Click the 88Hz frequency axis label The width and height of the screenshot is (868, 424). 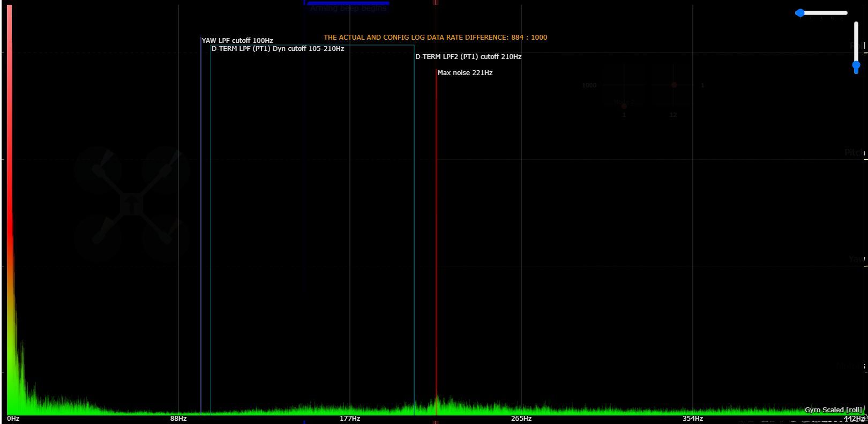178,419
